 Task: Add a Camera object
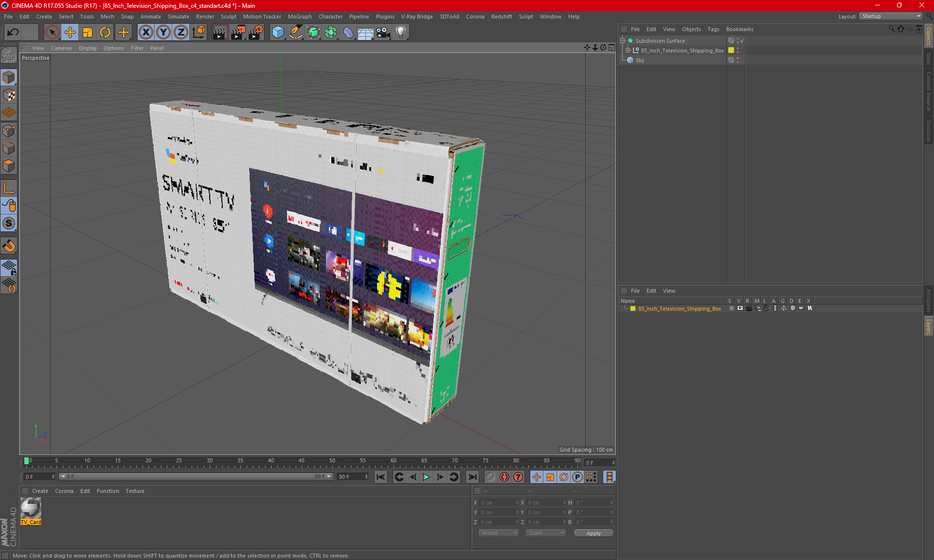(x=383, y=33)
